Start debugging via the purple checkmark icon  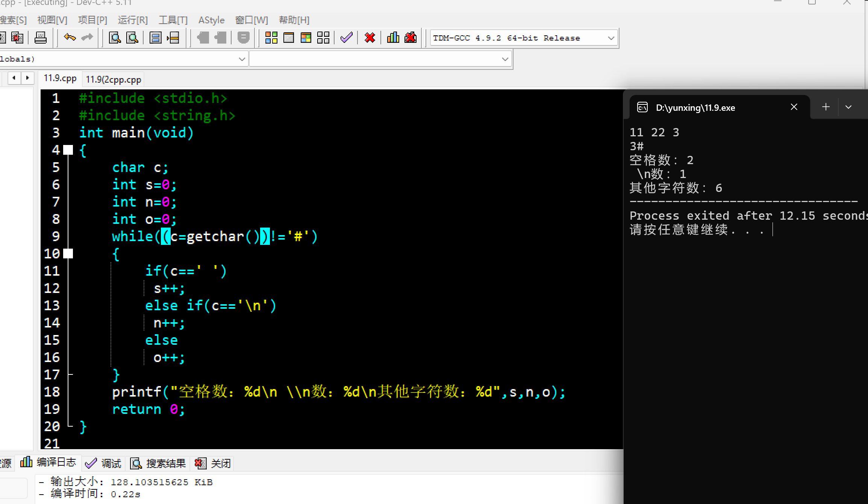click(x=346, y=37)
